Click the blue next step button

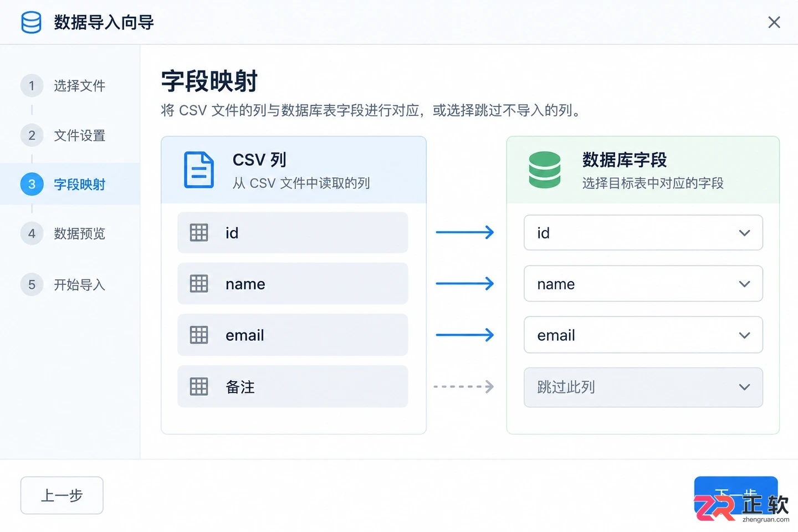click(x=736, y=495)
